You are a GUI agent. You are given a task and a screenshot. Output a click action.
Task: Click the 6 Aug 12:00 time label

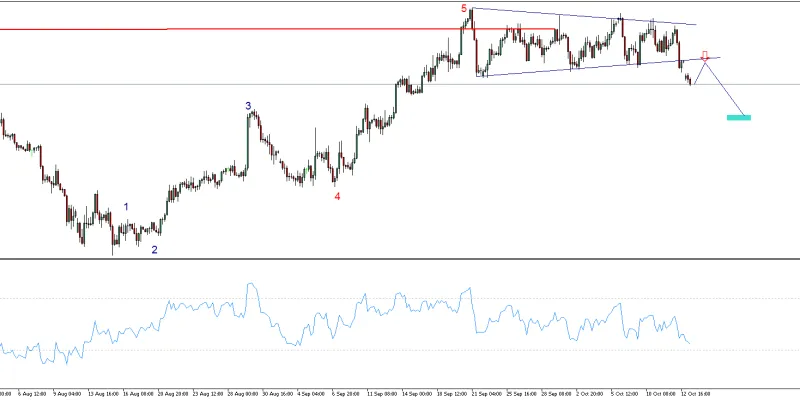(32, 394)
